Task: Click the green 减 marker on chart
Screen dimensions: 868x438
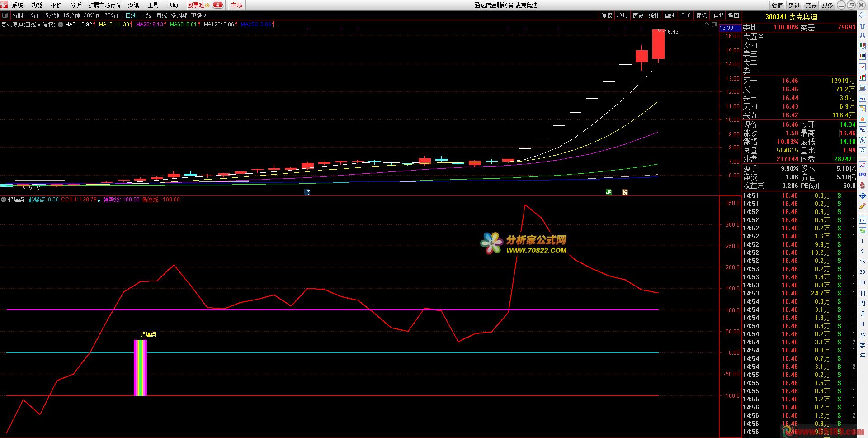Action: coord(609,192)
